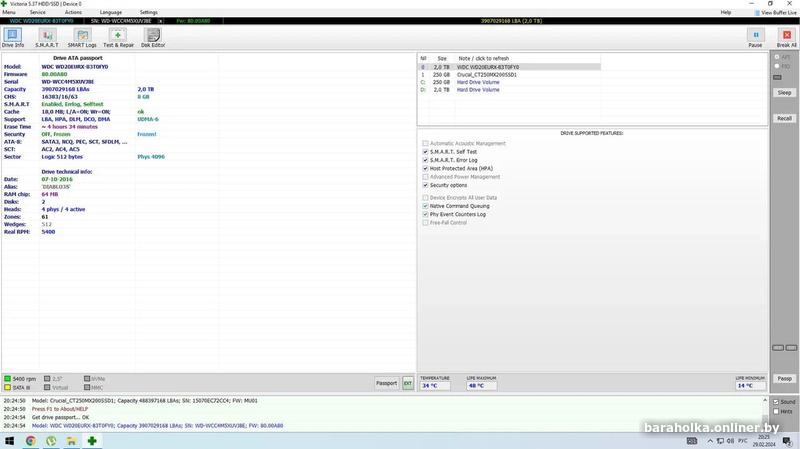Image resolution: width=800 pixels, height=449 pixels.
Task: Open the Actions menu
Action: [73, 12]
